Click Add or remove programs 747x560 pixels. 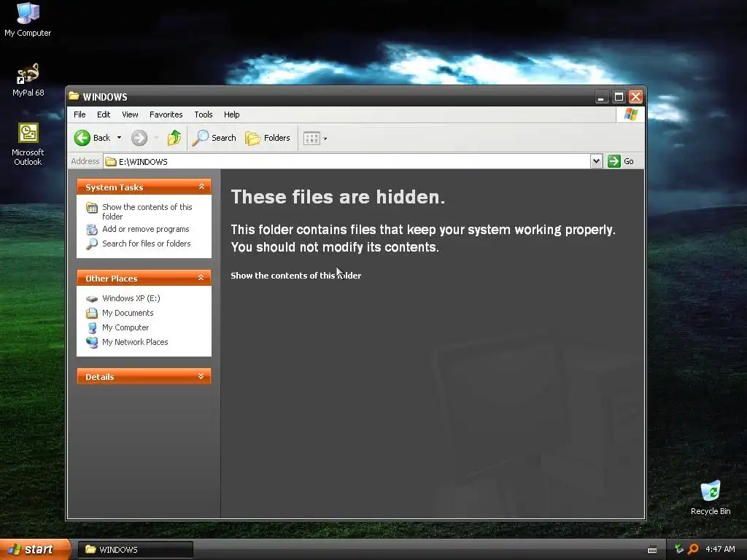tap(145, 229)
